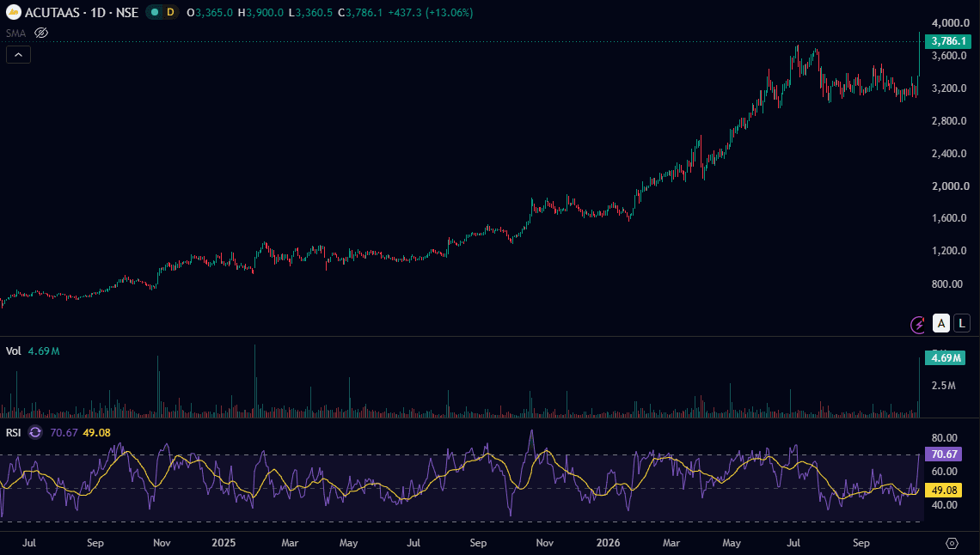Image resolution: width=980 pixels, height=555 pixels.
Task: Click the purple RSI legend value 70.67
Action: (x=64, y=433)
